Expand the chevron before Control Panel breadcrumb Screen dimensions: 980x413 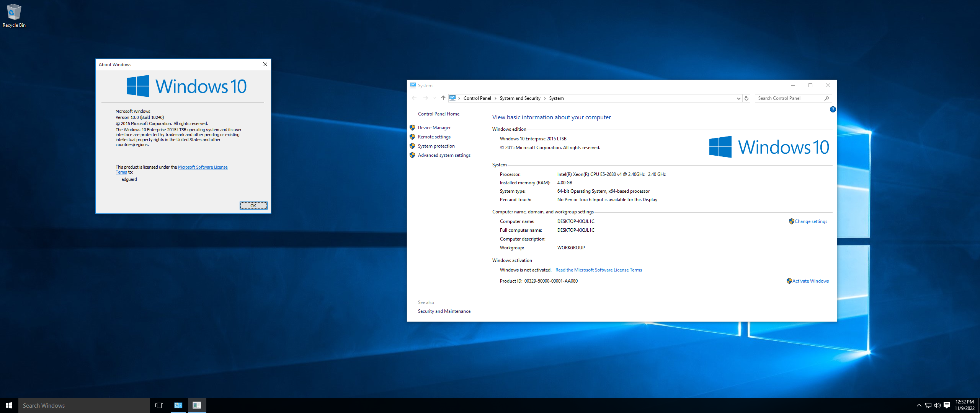tap(459, 98)
